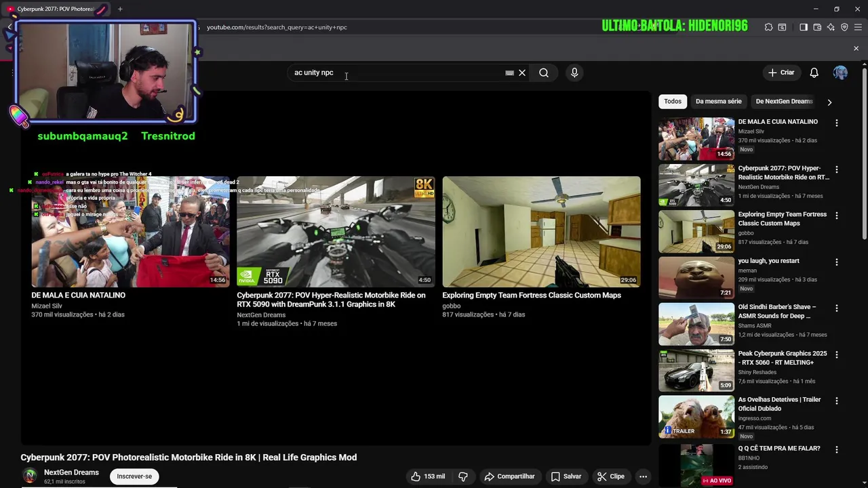Open end screen Cyberpunk RTX 5090 motorbike thumbnail

pos(336,232)
